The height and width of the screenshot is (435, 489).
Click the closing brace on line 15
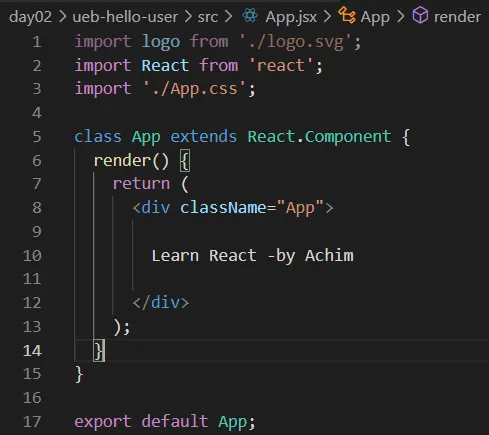[79, 374]
